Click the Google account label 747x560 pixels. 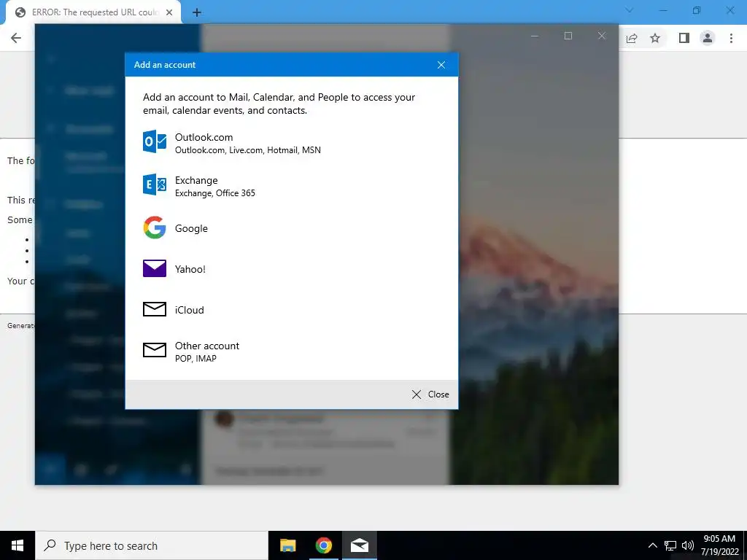(x=191, y=228)
